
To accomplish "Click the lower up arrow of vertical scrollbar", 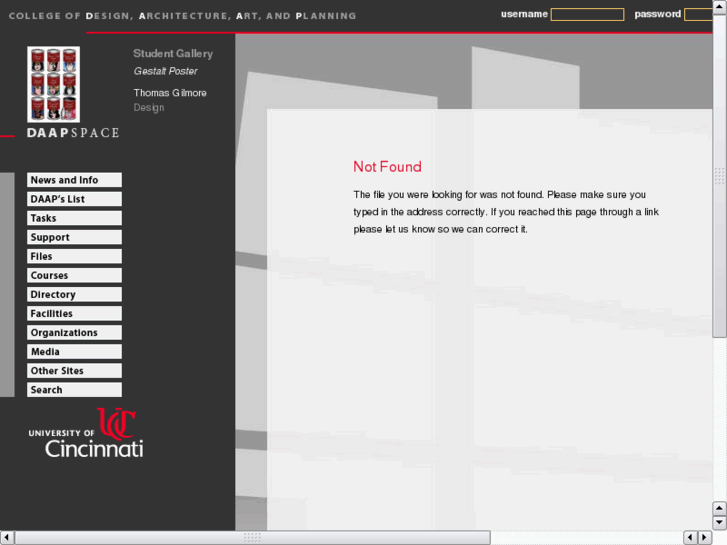I will (719, 508).
